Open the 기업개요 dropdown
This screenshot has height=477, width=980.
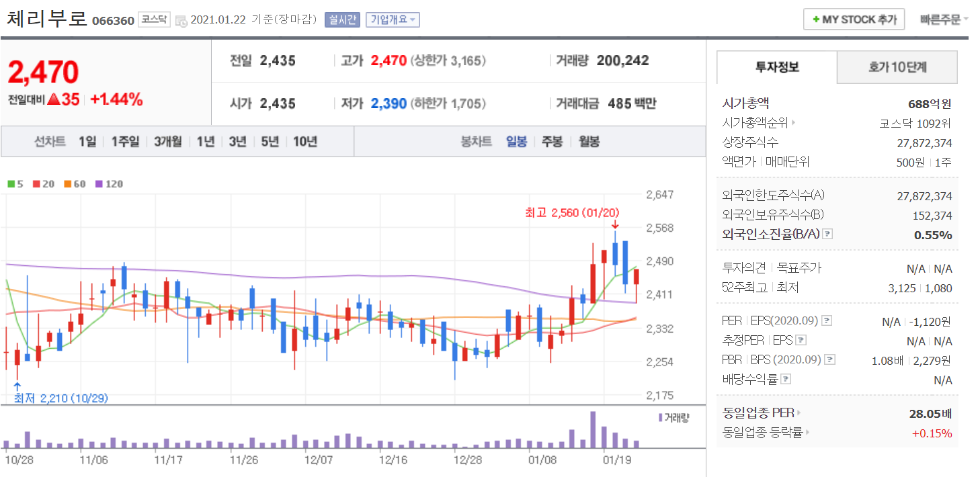(x=393, y=20)
